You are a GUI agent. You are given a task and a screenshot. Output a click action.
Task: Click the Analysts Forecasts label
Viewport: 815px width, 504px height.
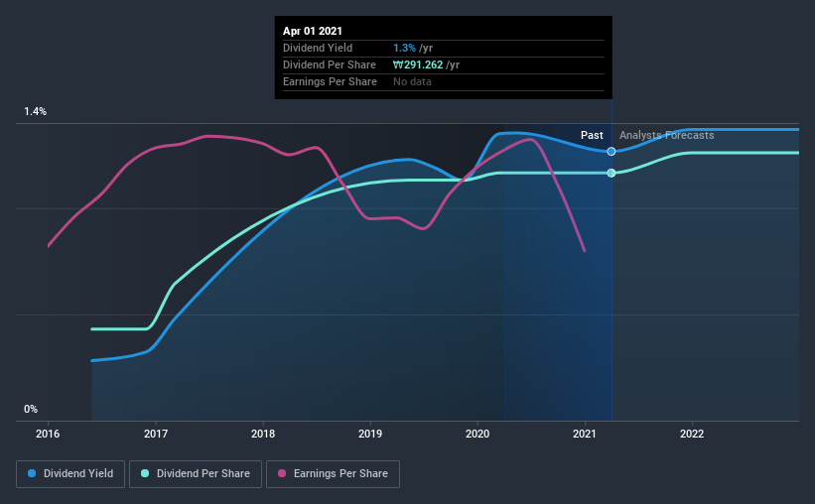click(666, 135)
